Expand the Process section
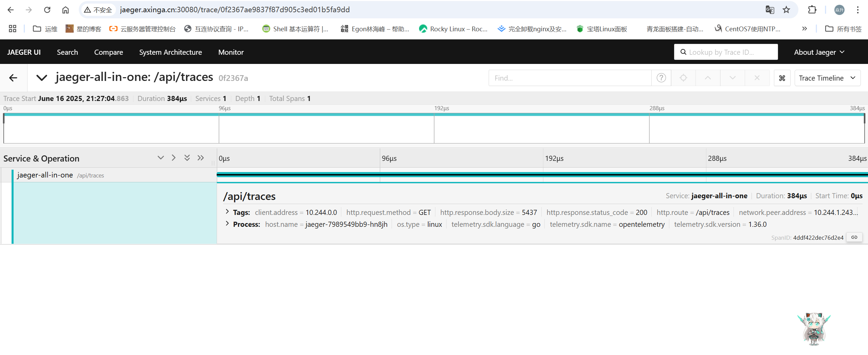Viewport: 868px width, 355px height. [x=227, y=224]
